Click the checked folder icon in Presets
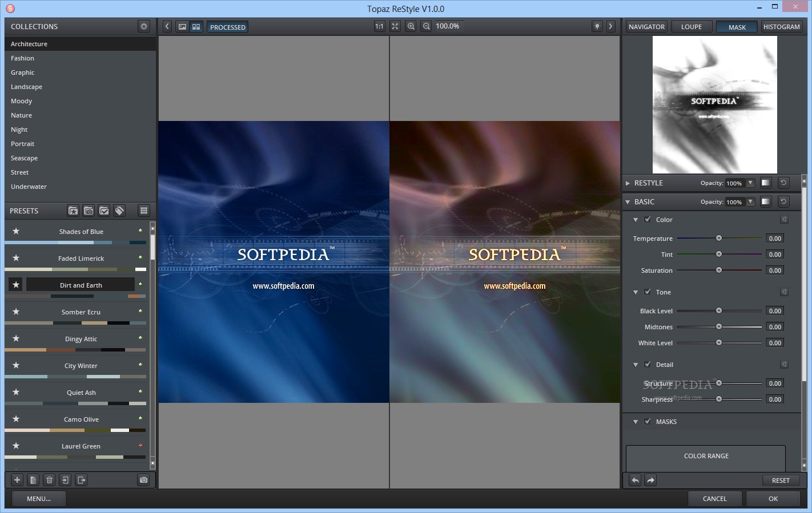812x513 pixels. (104, 211)
